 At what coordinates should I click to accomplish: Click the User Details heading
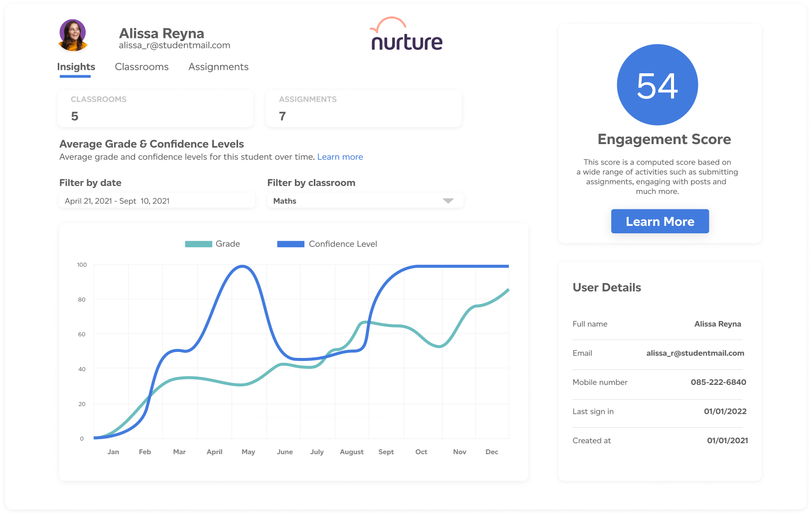(x=607, y=288)
